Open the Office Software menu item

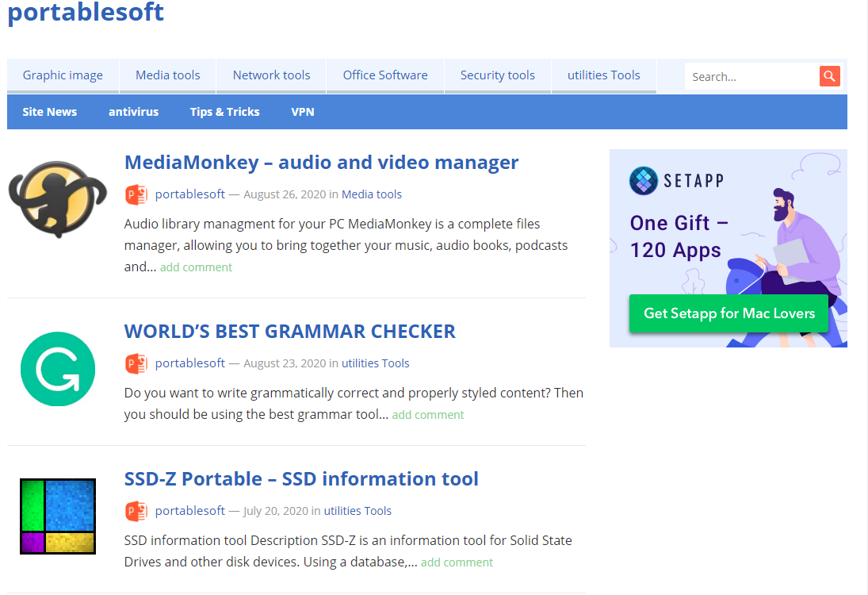[385, 75]
